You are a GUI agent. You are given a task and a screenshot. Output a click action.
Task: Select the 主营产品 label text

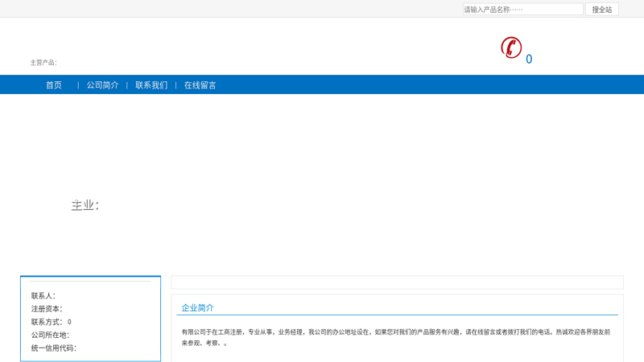(43, 63)
